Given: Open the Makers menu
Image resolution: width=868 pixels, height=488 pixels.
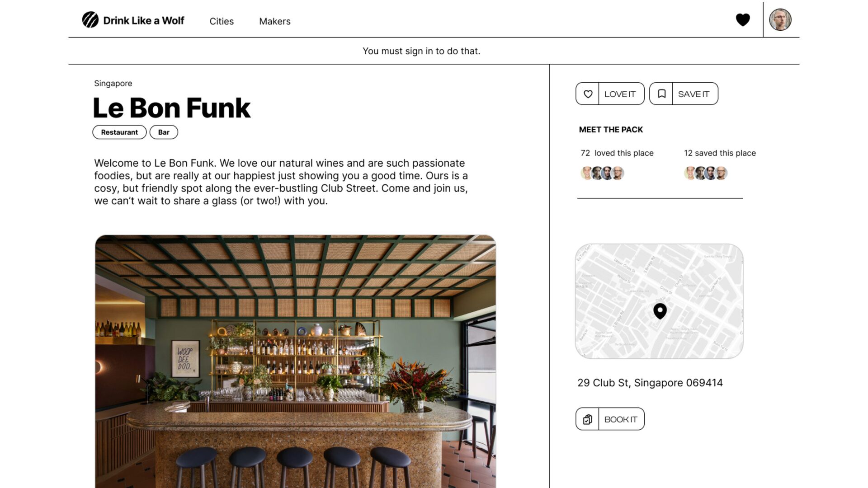Looking at the screenshot, I should click(275, 21).
